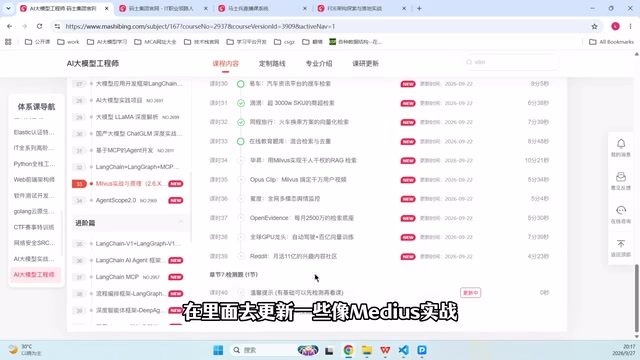Click the browser address bar URL
This screenshot has height=360, width=640.
(200, 26)
